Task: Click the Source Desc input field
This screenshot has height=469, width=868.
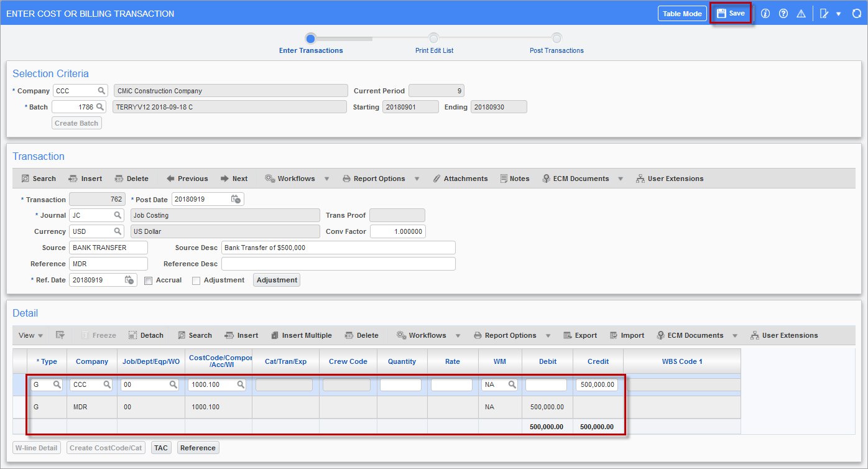Action: click(338, 248)
